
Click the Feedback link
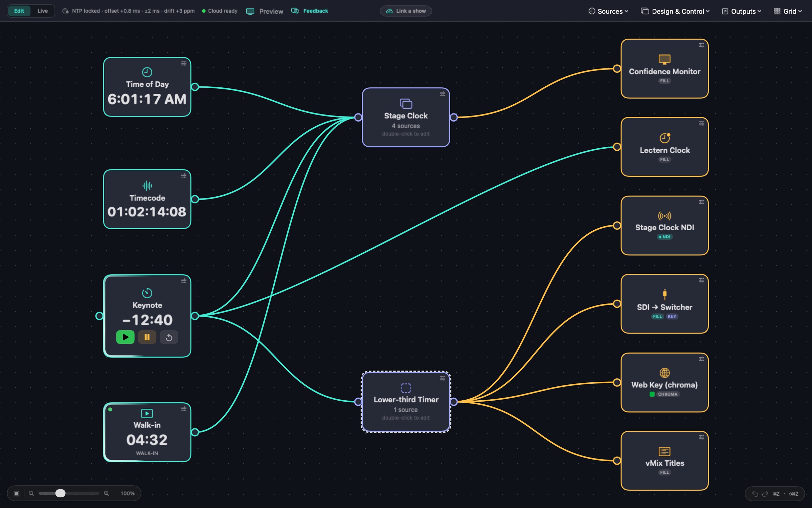tap(310, 11)
